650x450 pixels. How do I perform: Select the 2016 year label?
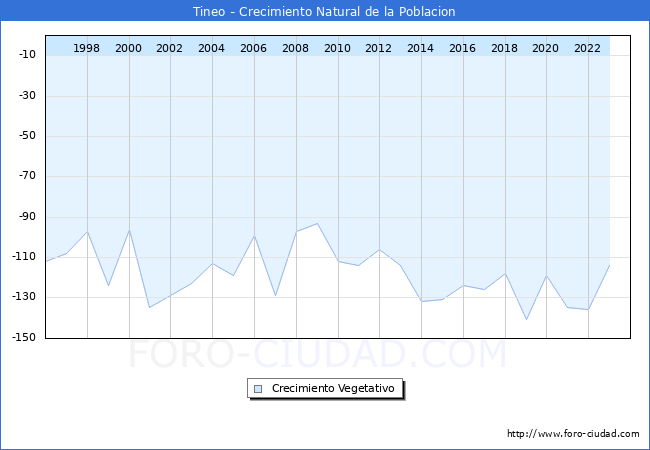coord(462,48)
